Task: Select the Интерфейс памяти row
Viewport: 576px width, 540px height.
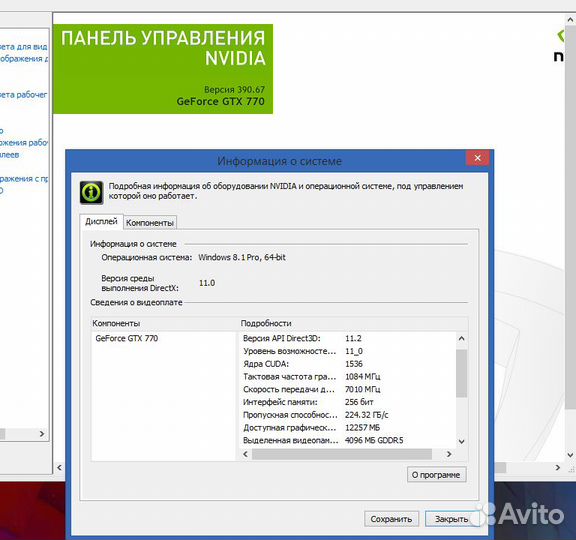Action: click(348, 402)
